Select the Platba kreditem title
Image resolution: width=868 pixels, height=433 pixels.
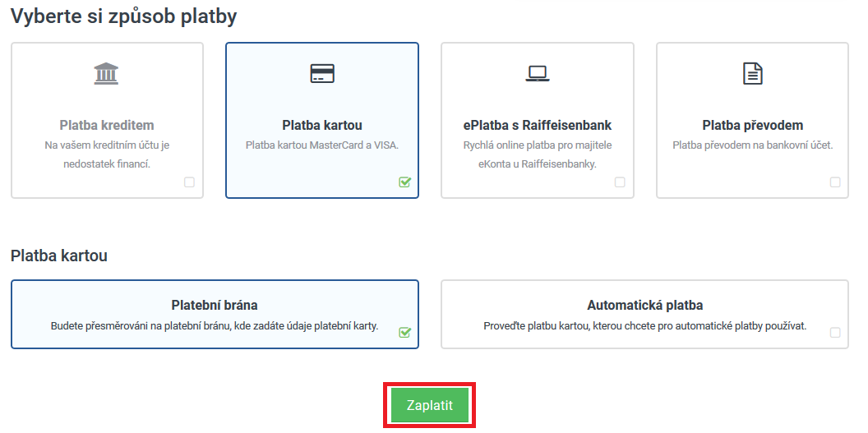[107, 126]
